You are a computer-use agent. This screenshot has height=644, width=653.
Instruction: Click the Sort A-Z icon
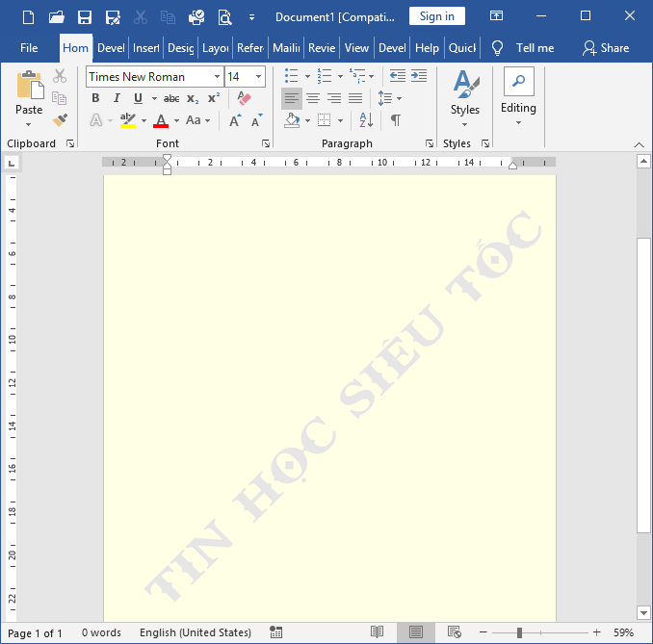(x=366, y=120)
